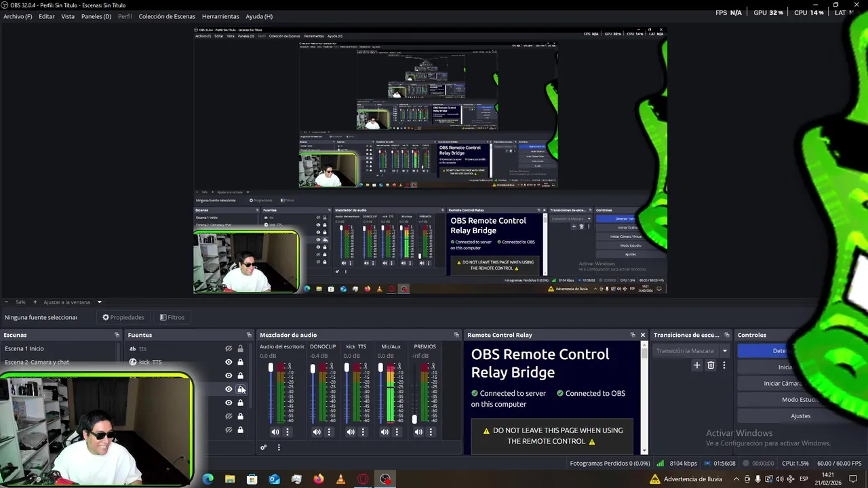Open Opera browser from the taskbar
868x488 pixels.
click(x=363, y=479)
